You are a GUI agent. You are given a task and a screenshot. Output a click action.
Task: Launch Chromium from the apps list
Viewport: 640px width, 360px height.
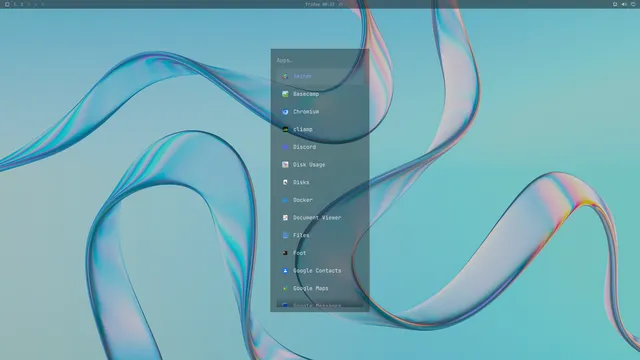(x=320, y=111)
